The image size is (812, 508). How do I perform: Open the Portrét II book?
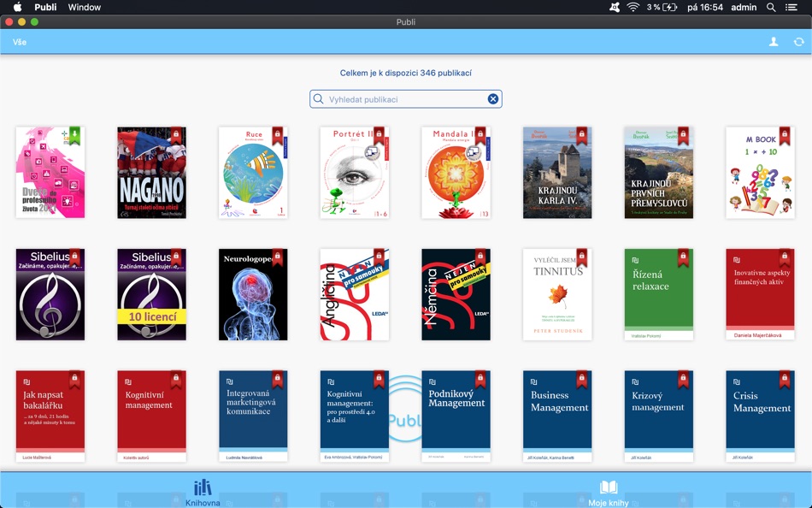pyautogui.click(x=354, y=173)
